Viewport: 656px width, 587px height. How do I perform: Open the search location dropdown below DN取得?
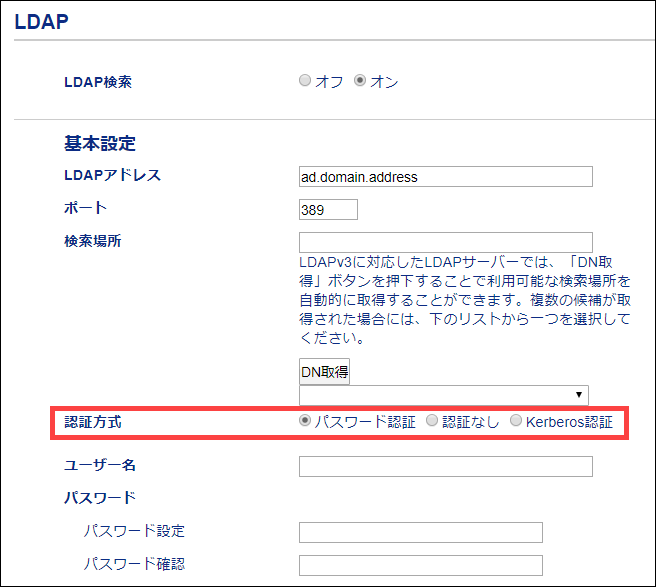[444, 395]
